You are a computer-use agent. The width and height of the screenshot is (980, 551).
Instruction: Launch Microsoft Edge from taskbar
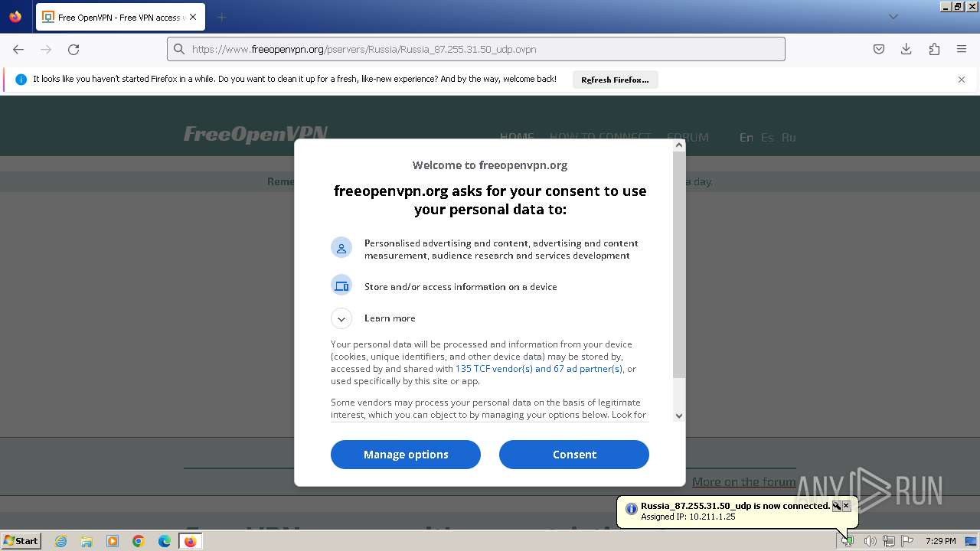[x=165, y=541]
